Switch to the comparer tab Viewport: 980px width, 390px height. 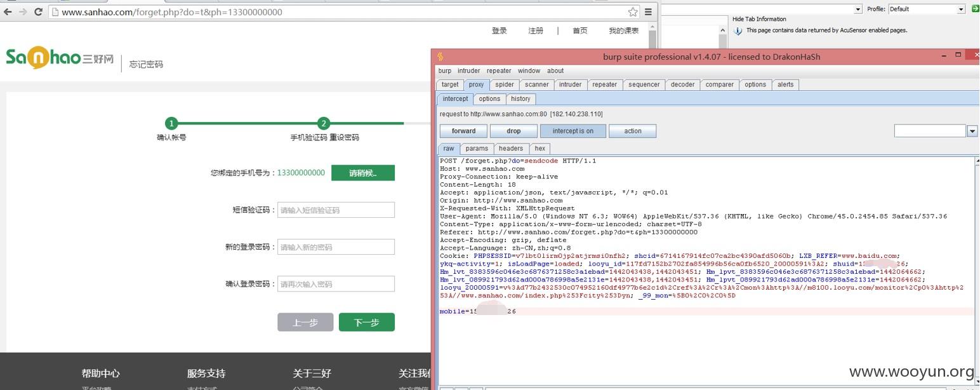click(x=719, y=84)
